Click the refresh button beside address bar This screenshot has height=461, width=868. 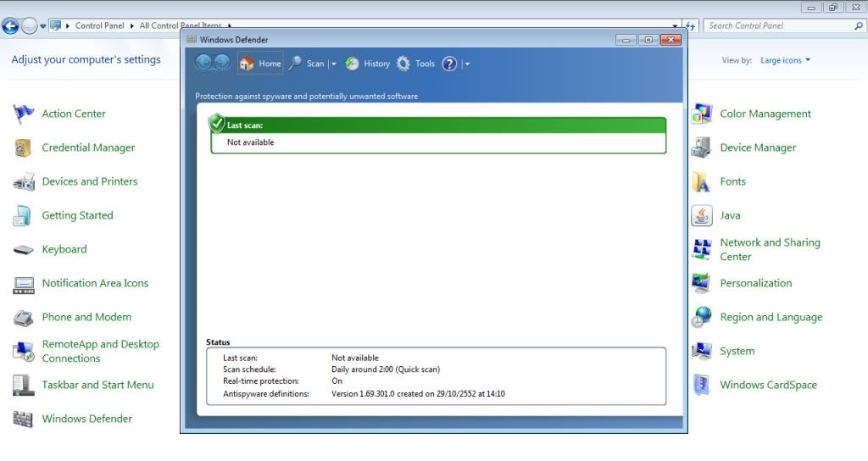tap(690, 26)
